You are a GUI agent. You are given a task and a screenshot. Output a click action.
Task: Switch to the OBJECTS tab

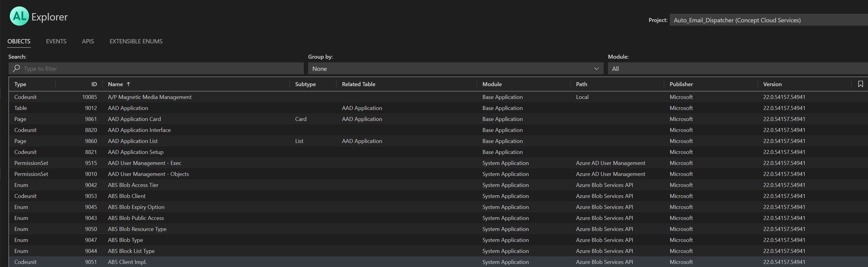(x=19, y=41)
